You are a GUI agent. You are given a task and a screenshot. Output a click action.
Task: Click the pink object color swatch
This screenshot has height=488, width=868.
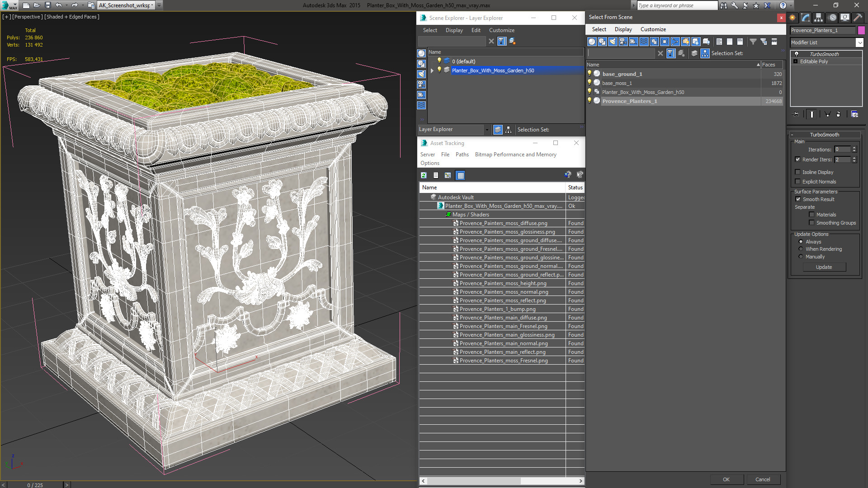(861, 30)
